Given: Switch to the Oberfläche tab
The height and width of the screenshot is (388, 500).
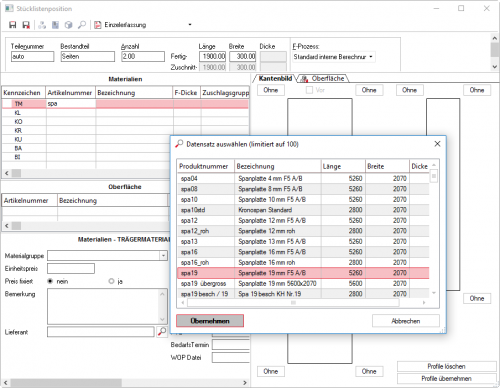Looking at the screenshot, I should pyautogui.click(x=323, y=79).
